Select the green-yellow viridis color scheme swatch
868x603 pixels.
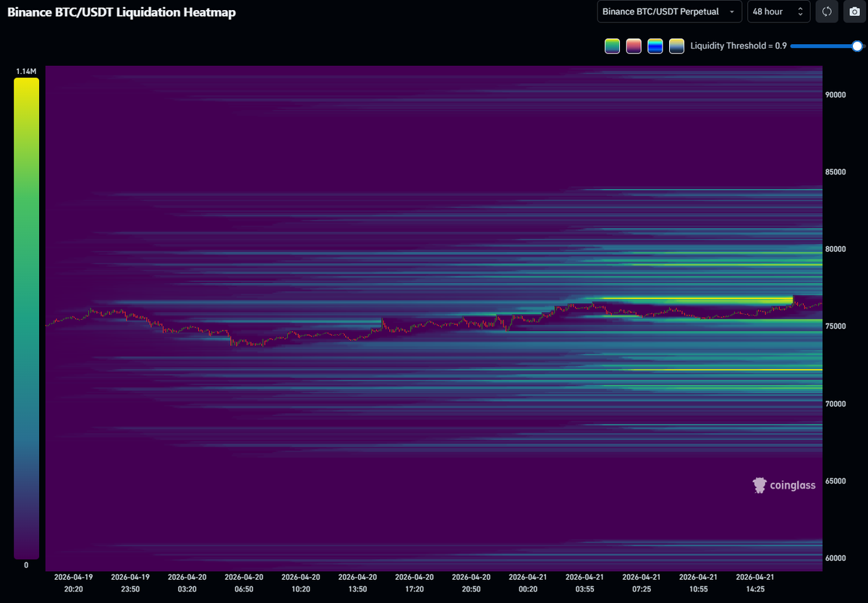(612, 46)
